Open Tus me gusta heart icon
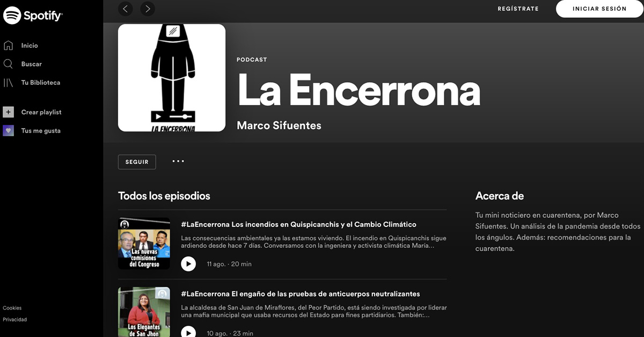644x337 pixels. pos(8,130)
